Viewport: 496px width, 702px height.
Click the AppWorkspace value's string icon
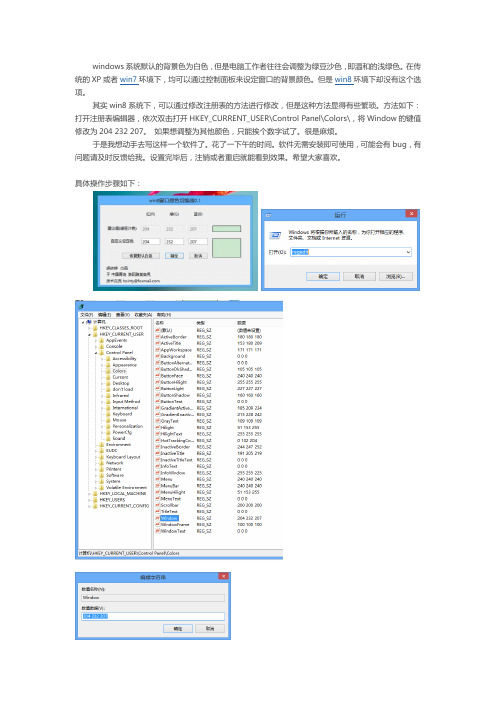pos(158,350)
